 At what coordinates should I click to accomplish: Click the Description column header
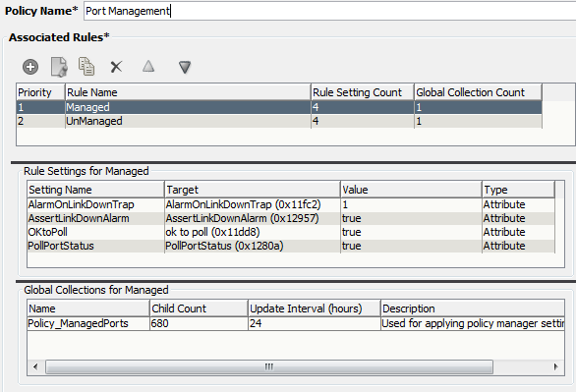(x=473, y=308)
